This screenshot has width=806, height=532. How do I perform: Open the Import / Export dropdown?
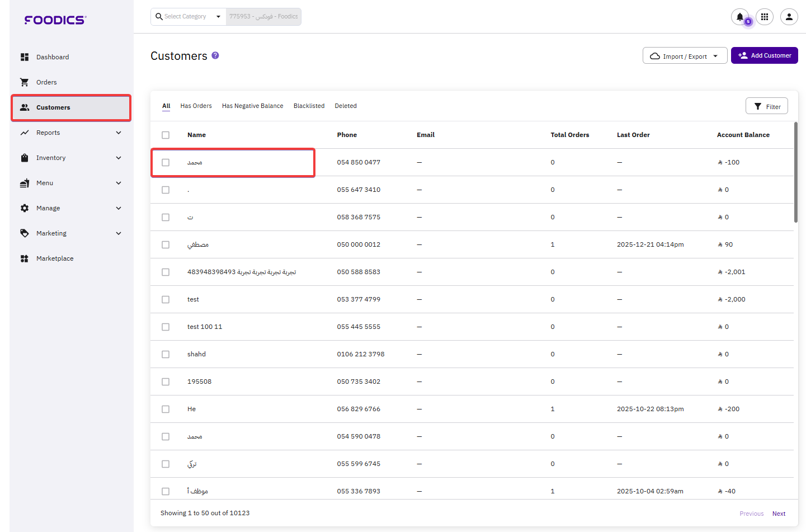click(685, 56)
